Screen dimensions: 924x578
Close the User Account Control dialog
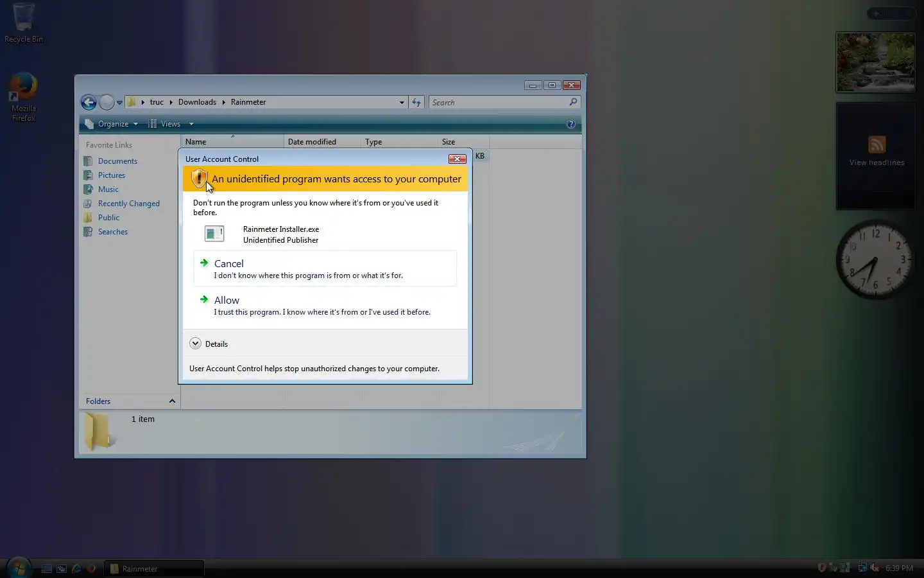point(457,159)
